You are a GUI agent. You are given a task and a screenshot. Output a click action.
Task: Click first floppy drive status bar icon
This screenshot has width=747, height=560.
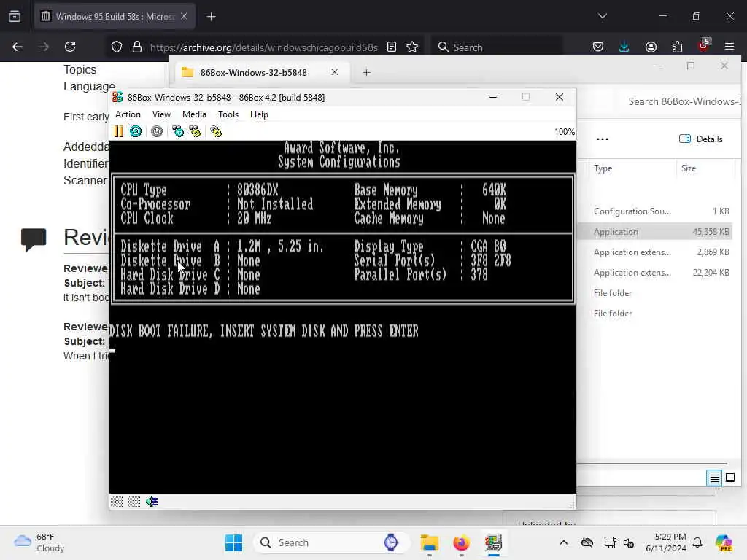click(117, 502)
